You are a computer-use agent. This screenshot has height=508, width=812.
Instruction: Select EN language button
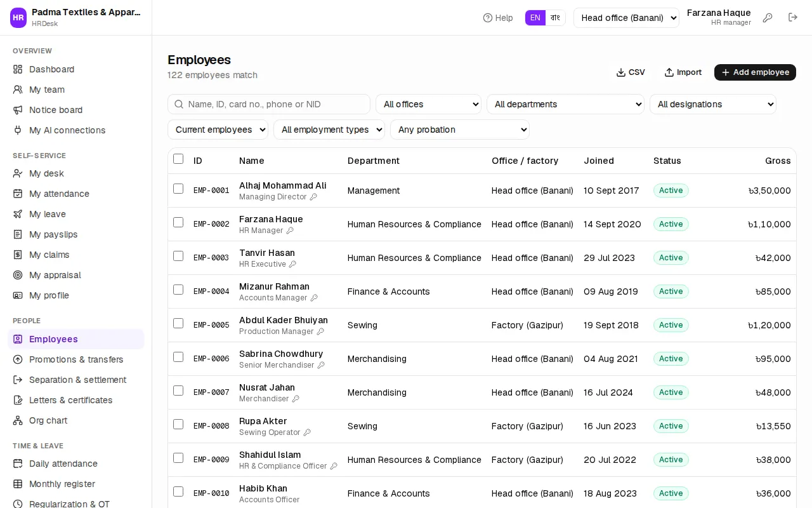tap(535, 18)
